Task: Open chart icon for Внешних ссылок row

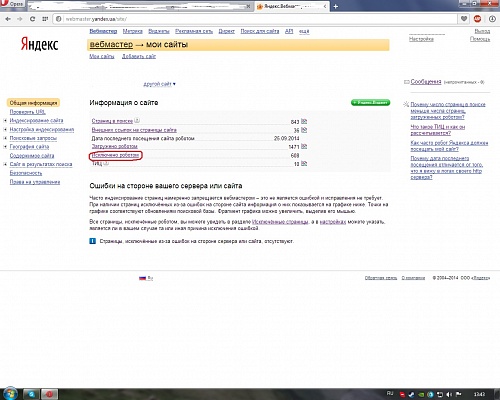Action: (x=304, y=130)
